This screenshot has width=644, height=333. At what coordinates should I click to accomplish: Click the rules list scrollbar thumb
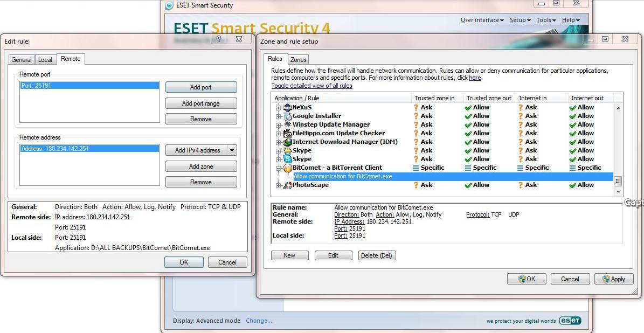pyautogui.click(x=618, y=181)
